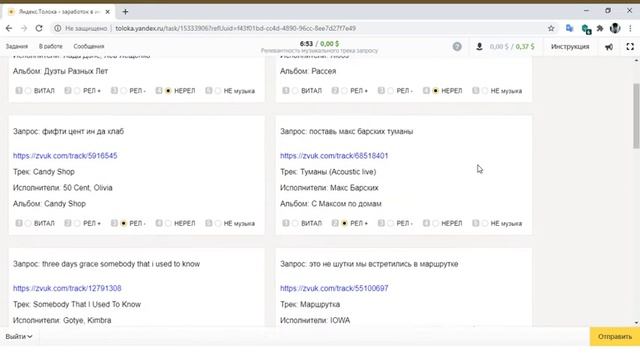Click the query text фифти цент ин да клаб
640x360 pixels.
pyautogui.click(x=83, y=131)
